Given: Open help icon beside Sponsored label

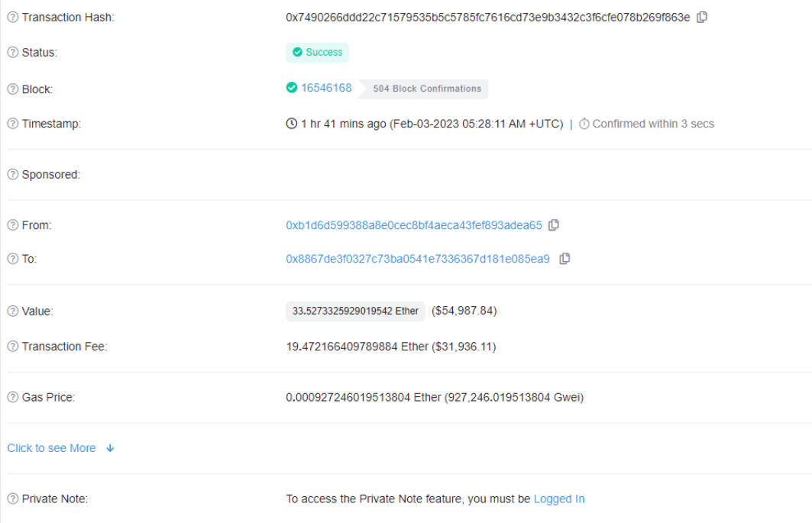Looking at the screenshot, I should click(x=13, y=175).
